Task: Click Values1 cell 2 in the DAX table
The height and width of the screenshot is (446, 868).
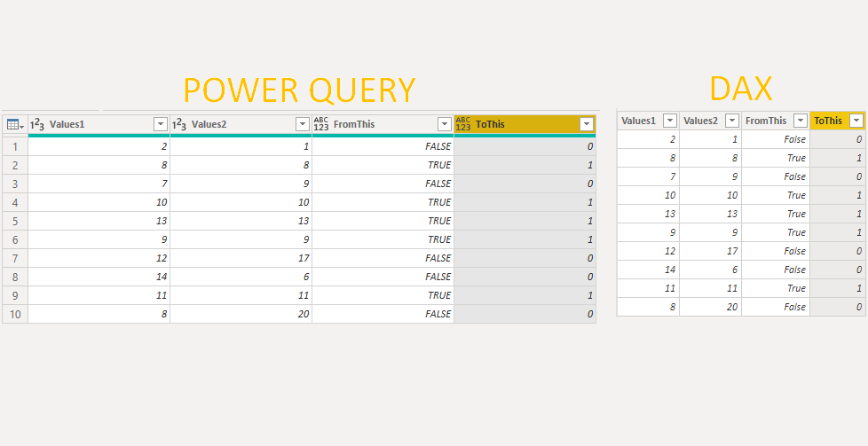Action: (648, 140)
